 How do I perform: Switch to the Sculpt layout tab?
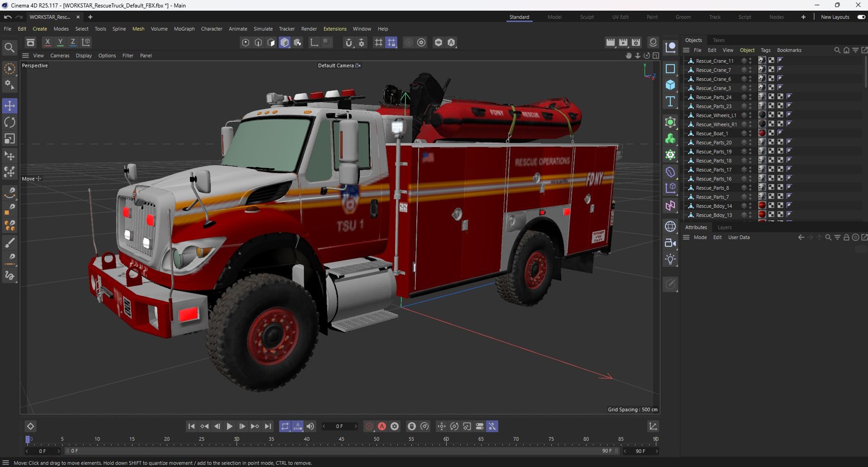point(587,17)
